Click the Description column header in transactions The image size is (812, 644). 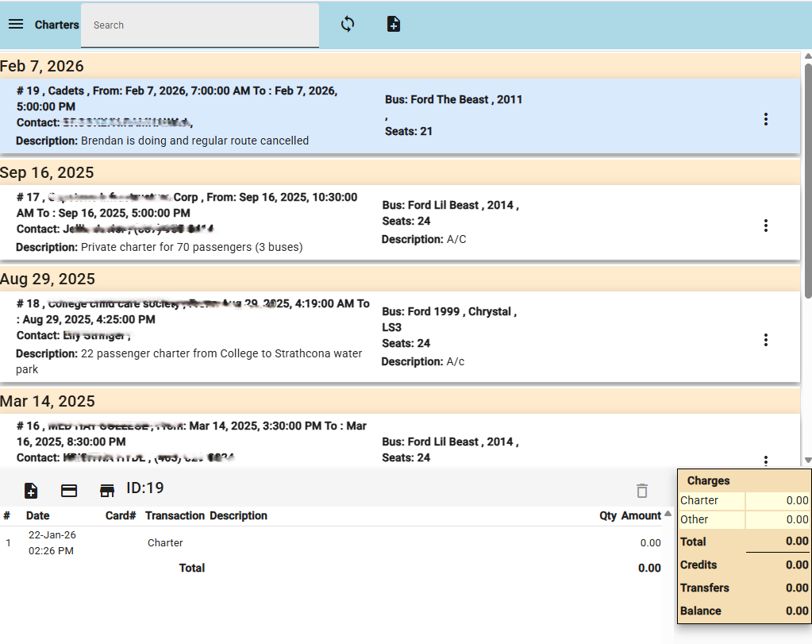pyautogui.click(x=238, y=515)
